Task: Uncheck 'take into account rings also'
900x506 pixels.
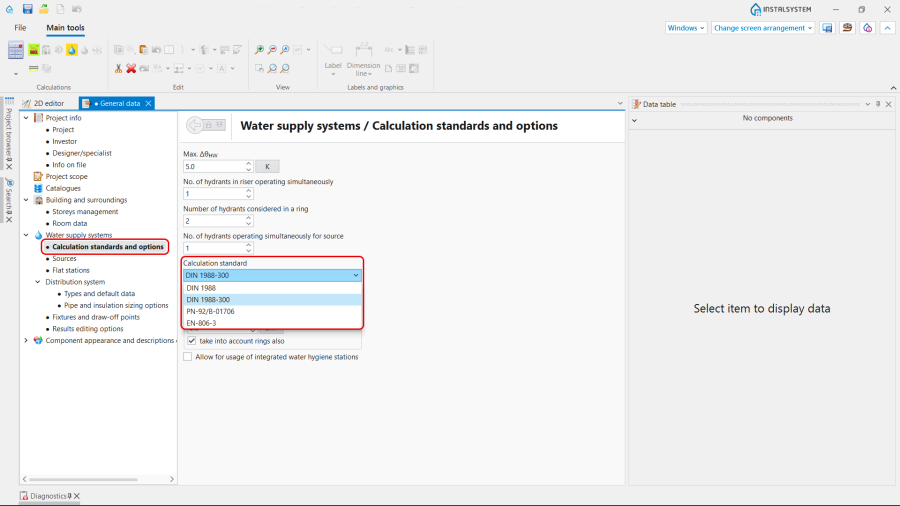Action: (192, 341)
